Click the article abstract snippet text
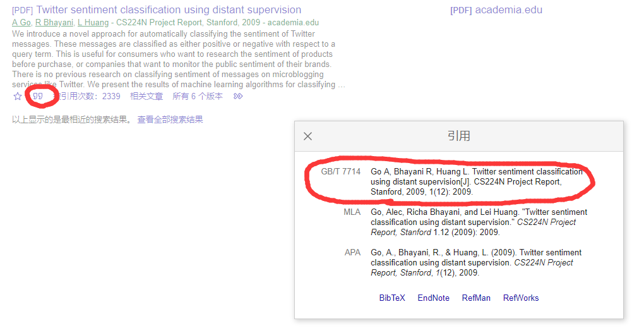Screen dimensions: 644x328 tap(179, 59)
